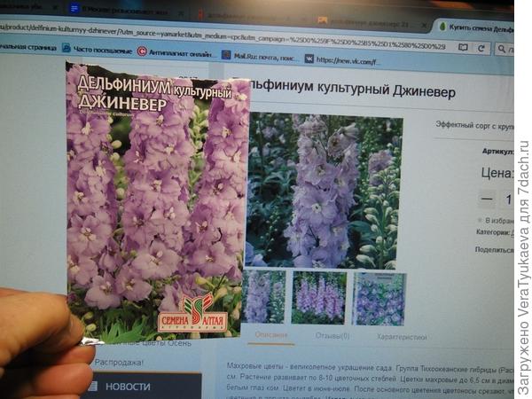Decrease quantity with the minus button
Viewport: 532px width, 399px height.
pos(487,199)
